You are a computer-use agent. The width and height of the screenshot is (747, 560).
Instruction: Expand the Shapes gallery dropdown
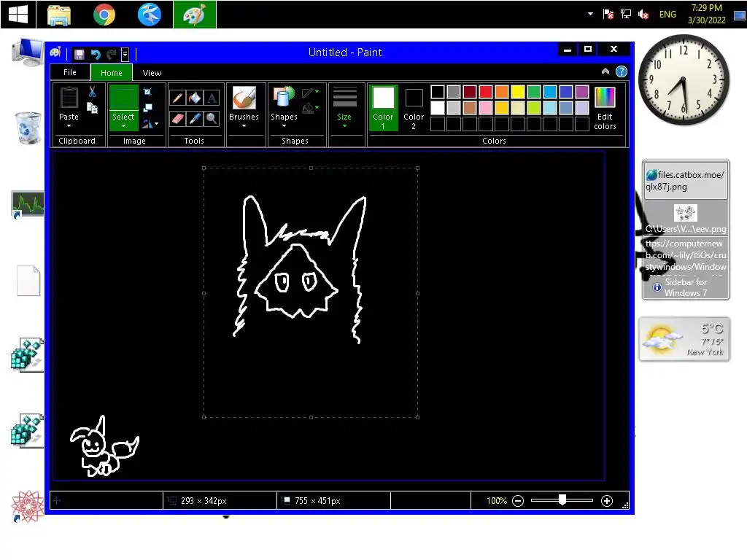pyautogui.click(x=284, y=126)
